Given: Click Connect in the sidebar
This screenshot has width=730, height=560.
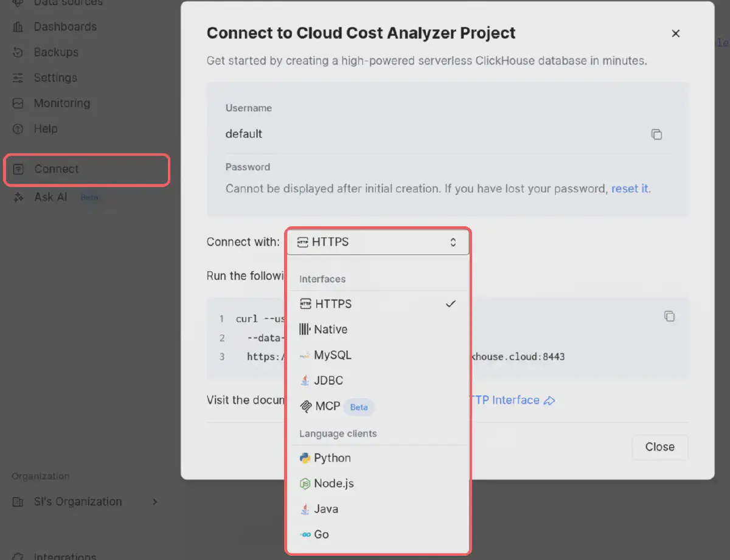Looking at the screenshot, I should (x=86, y=170).
